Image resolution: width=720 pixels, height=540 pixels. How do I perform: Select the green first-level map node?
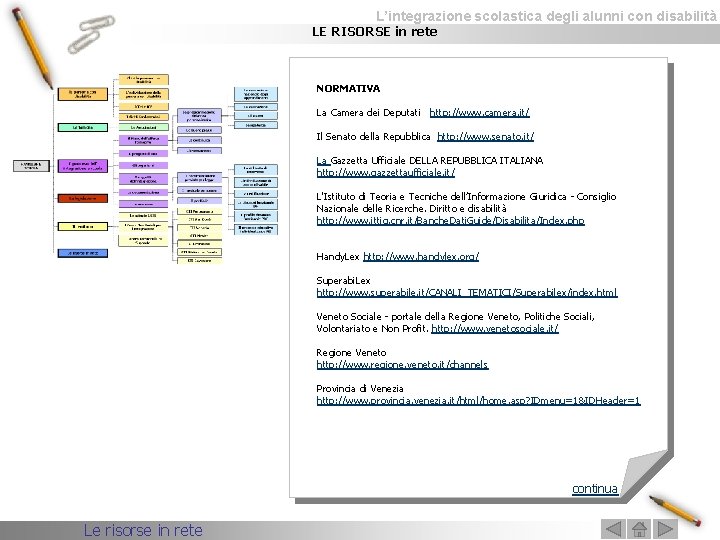pos(83,127)
